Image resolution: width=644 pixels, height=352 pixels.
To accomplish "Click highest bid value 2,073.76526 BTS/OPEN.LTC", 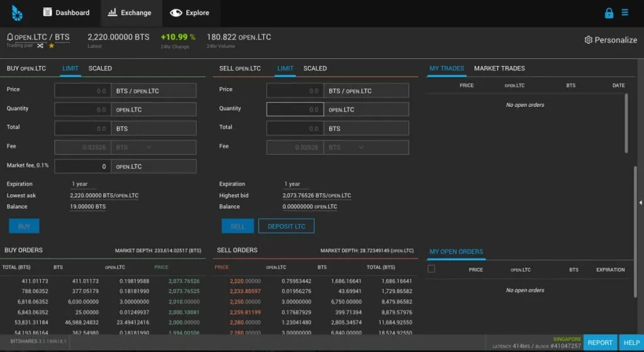I will pos(317,195).
